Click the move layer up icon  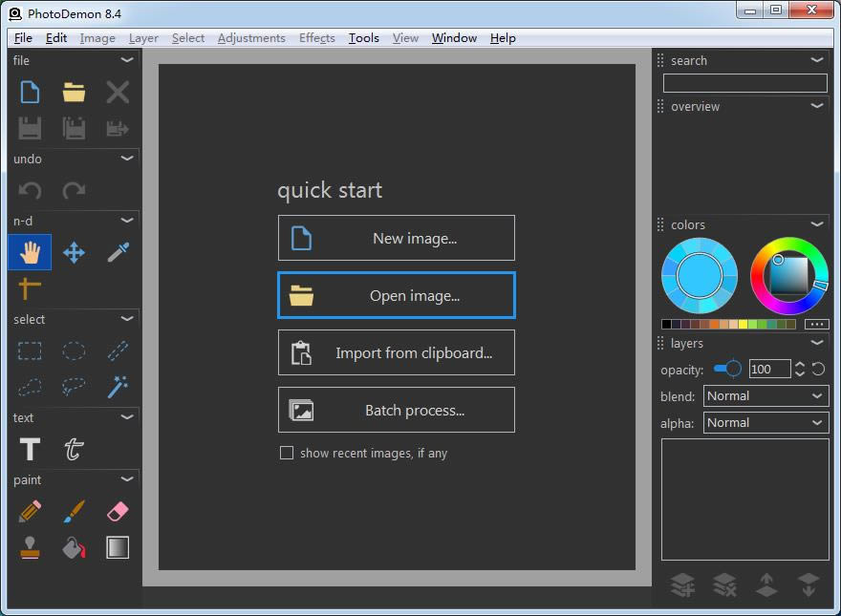click(x=766, y=584)
